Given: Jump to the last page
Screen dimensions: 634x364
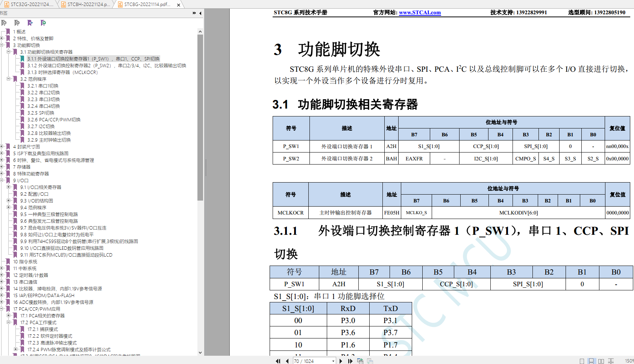Looking at the screenshot, I should pyautogui.click(x=350, y=361).
